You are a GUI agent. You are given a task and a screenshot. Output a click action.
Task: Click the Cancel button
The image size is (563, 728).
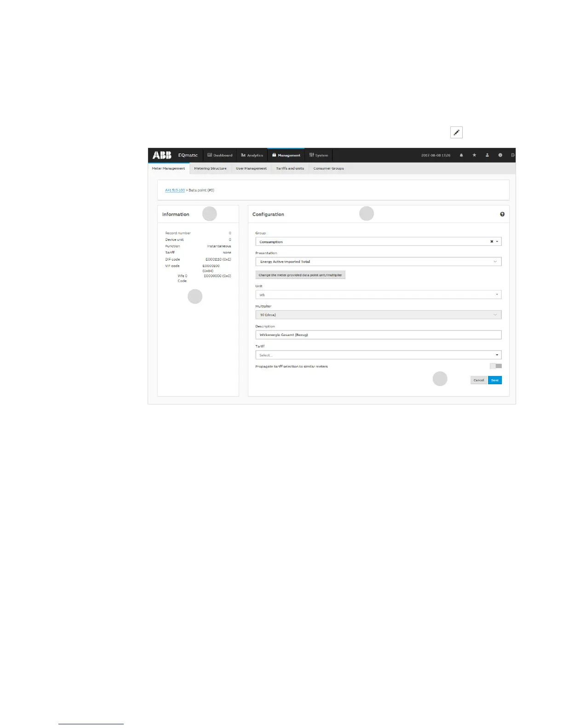(x=479, y=380)
